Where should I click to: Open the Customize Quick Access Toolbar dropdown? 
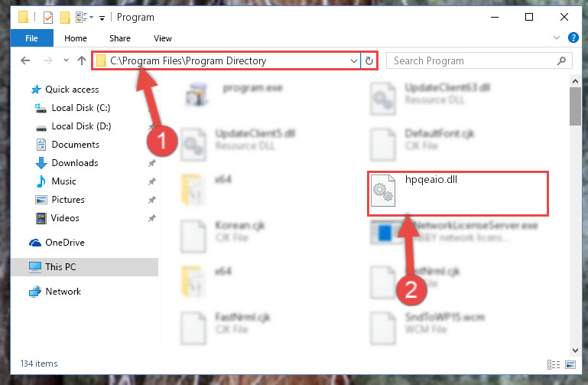tap(102, 18)
